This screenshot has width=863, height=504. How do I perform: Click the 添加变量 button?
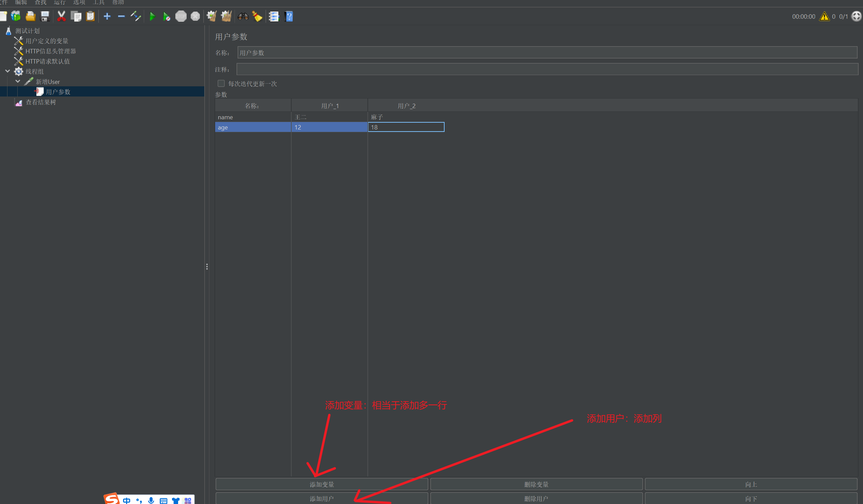[322, 484]
